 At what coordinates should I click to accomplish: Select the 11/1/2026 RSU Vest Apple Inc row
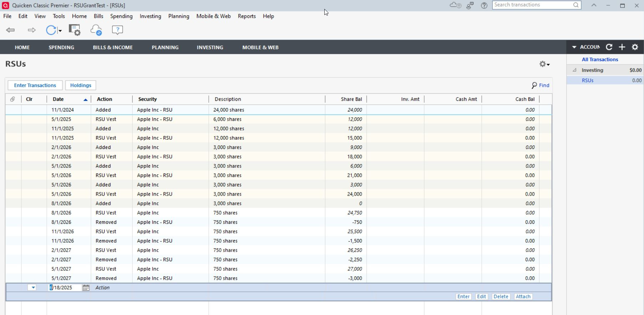[x=278, y=232]
